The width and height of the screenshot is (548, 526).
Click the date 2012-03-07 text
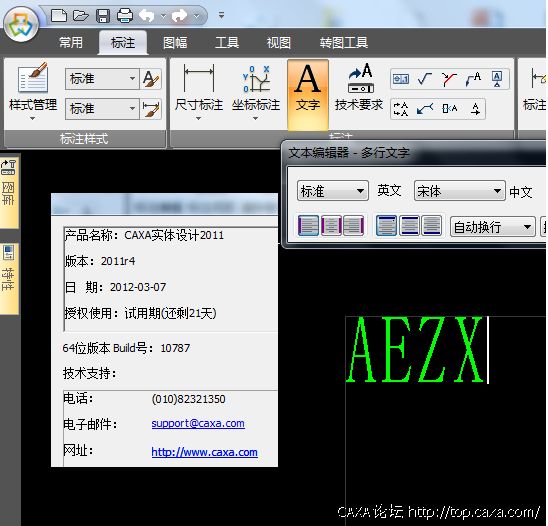pyautogui.click(x=138, y=287)
